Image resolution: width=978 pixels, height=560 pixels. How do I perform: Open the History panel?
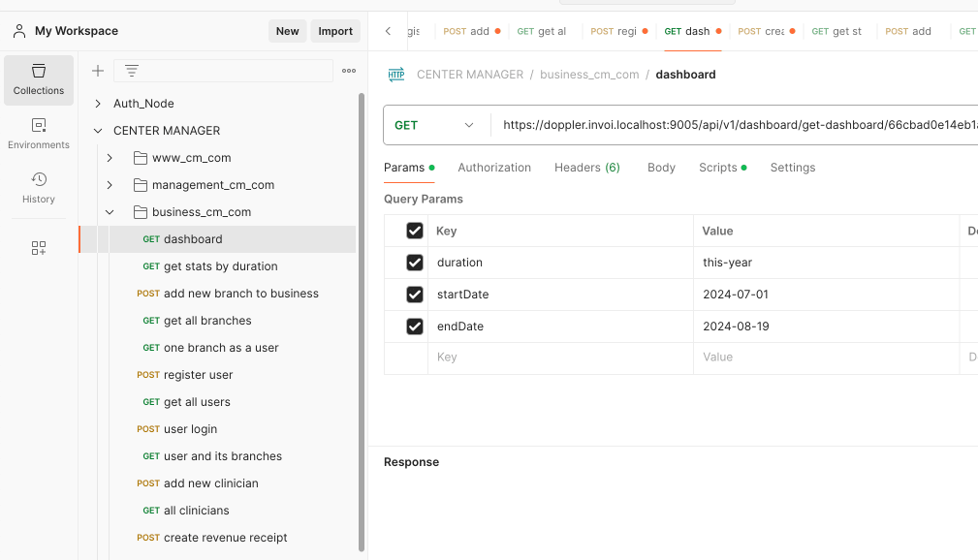click(38, 188)
